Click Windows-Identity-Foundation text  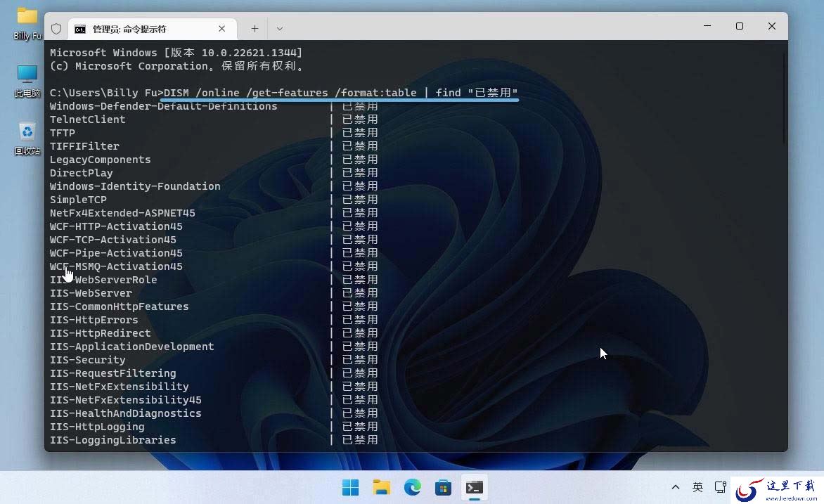tap(135, 186)
